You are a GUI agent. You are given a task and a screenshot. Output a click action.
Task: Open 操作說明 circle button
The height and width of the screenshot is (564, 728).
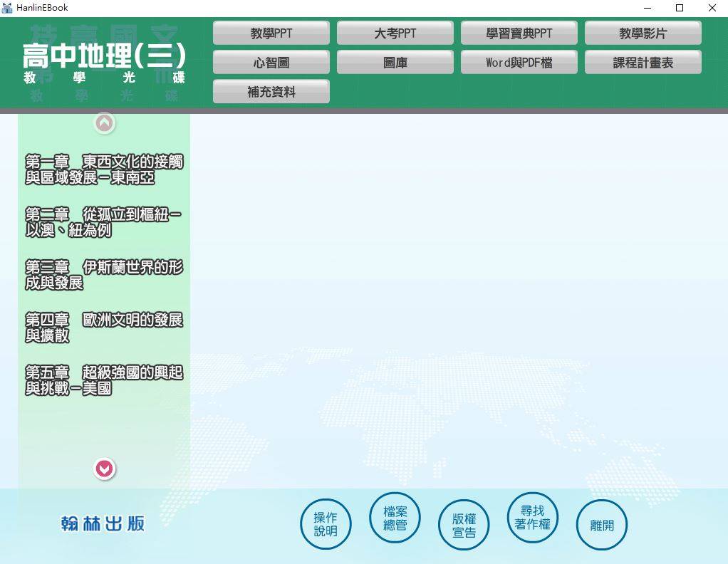(326, 524)
